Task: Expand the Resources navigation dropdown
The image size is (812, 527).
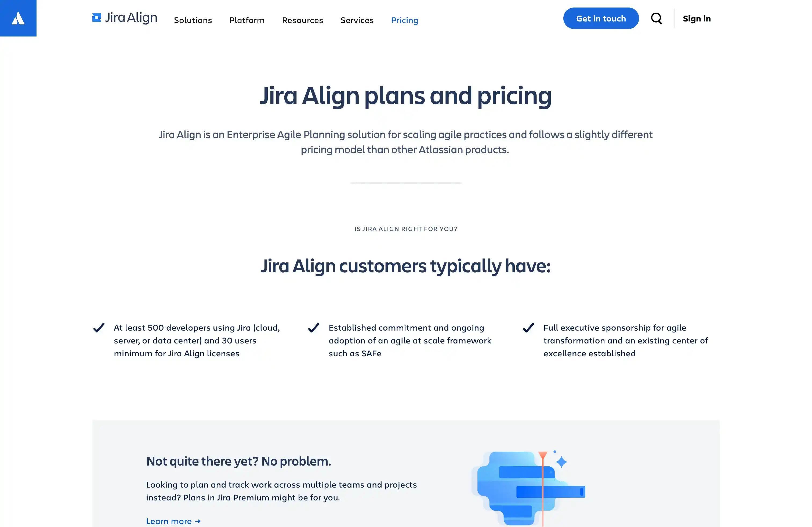Action: 302,20
